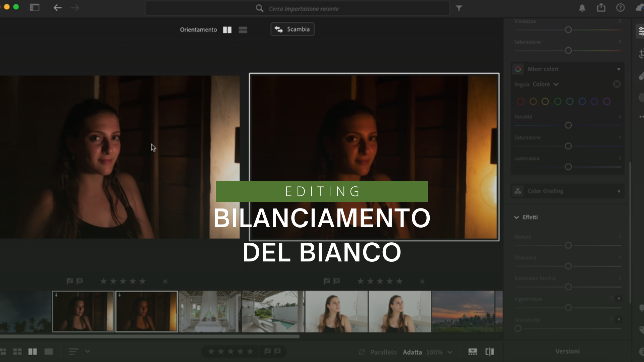
Task: Toggle show original split icon
Action: (x=490, y=352)
